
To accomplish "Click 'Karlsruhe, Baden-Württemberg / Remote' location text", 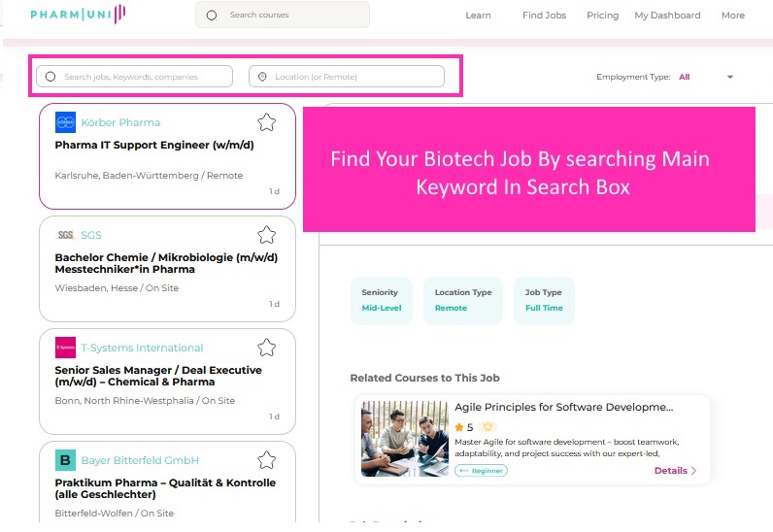I will (x=149, y=176).
